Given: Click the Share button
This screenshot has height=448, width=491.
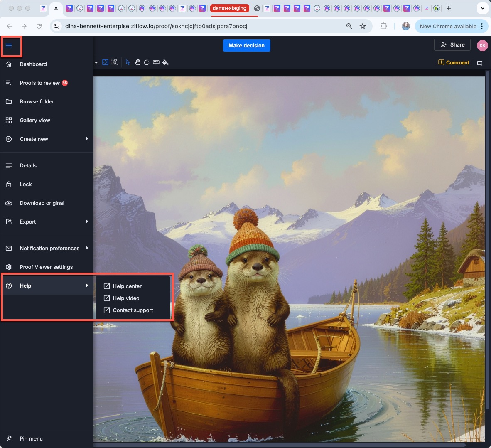Looking at the screenshot, I should 452,44.
